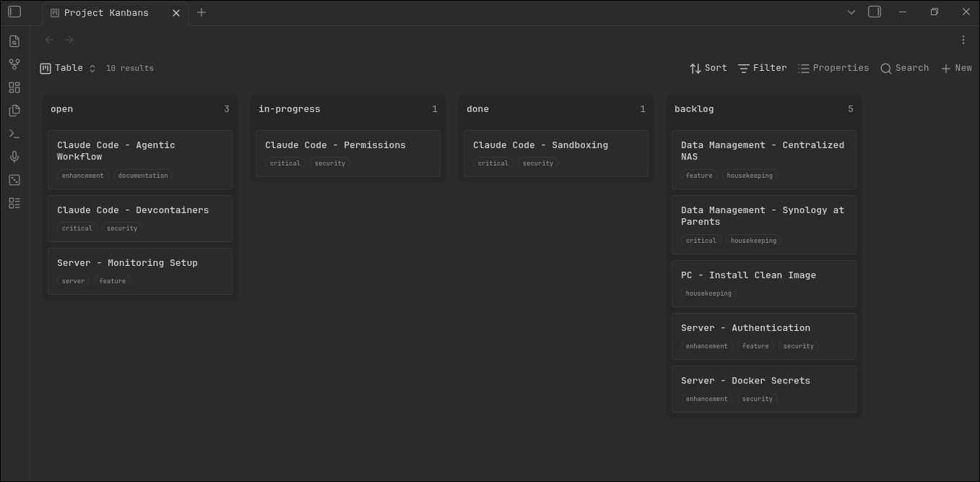Click security tag on the Permissions card
This screenshot has width=980, height=482.
point(330,163)
